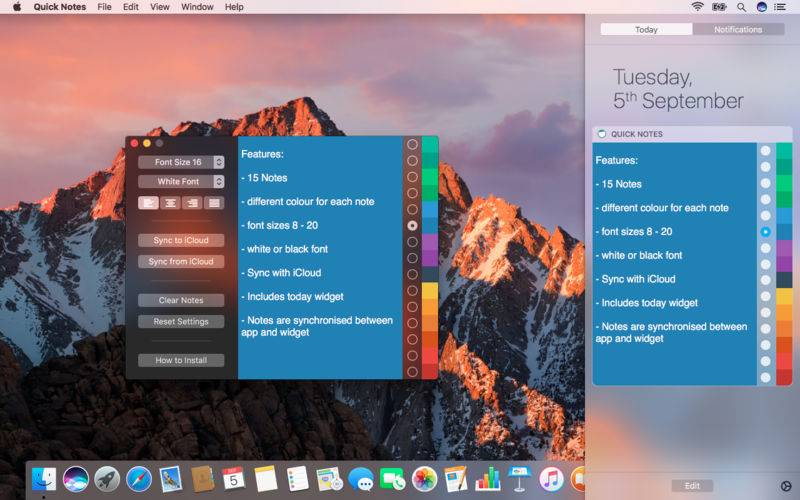Click the Clear Notes button
The width and height of the screenshot is (800, 500).
click(181, 300)
